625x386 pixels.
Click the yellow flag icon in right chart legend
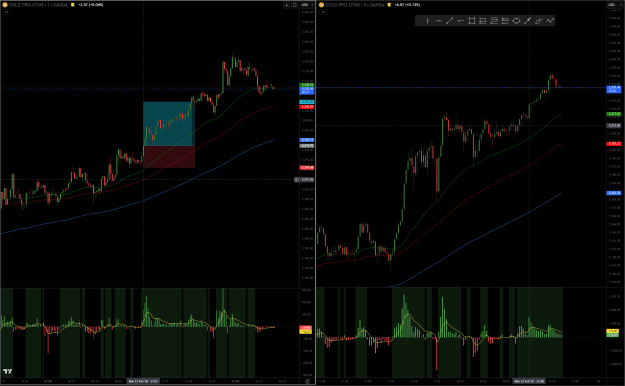tap(389, 5)
